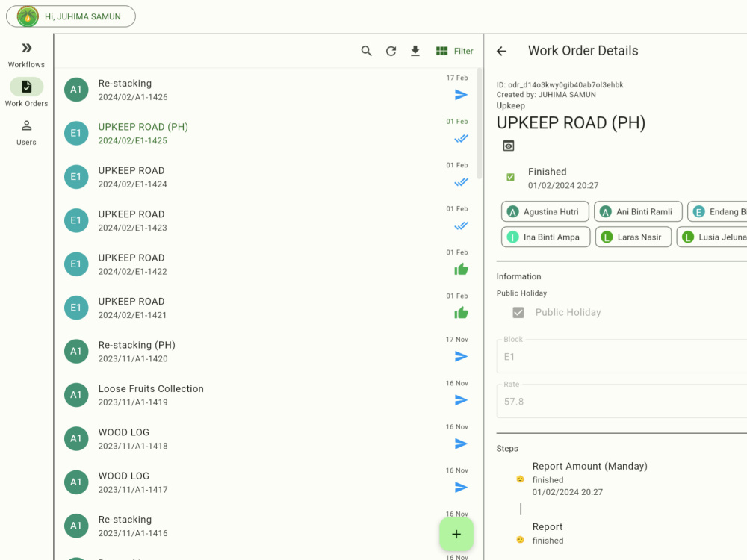This screenshot has height=560, width=747.
Task: Click thumbs-up icon for order E1-1422
Action: (461, 270)
